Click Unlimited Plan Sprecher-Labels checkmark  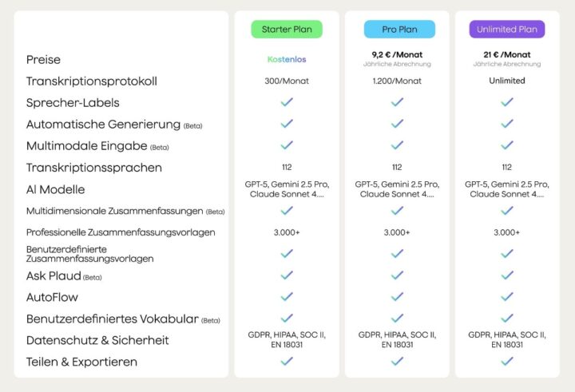[x=507, y=102]
